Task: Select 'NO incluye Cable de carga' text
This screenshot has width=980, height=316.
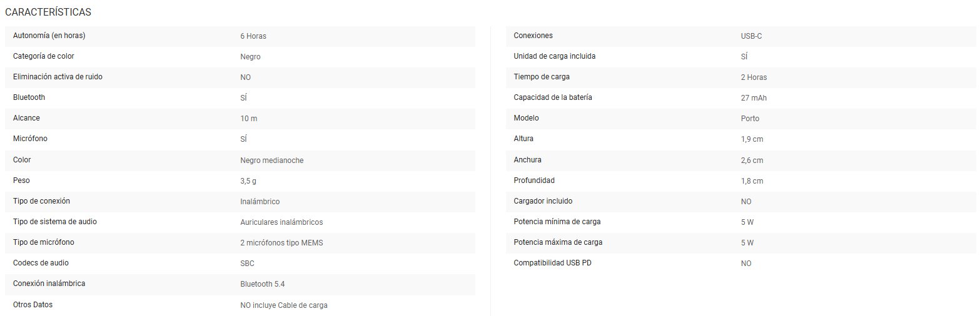Action: coord(284,305)
